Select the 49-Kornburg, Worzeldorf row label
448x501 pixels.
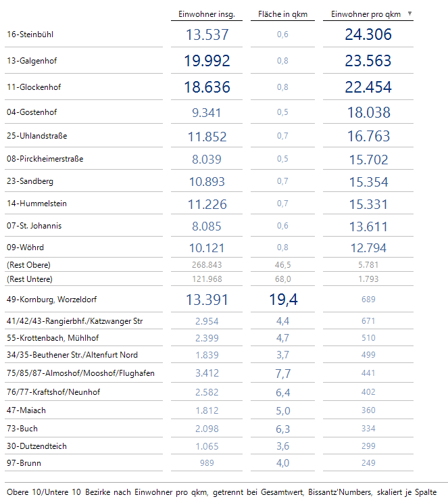coord(51,300)
